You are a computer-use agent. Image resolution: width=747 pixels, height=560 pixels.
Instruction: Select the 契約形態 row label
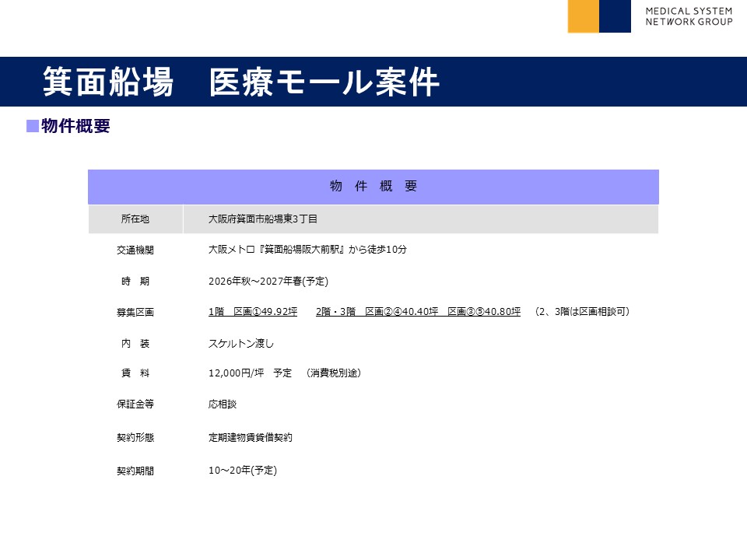(x=135, y=438)
